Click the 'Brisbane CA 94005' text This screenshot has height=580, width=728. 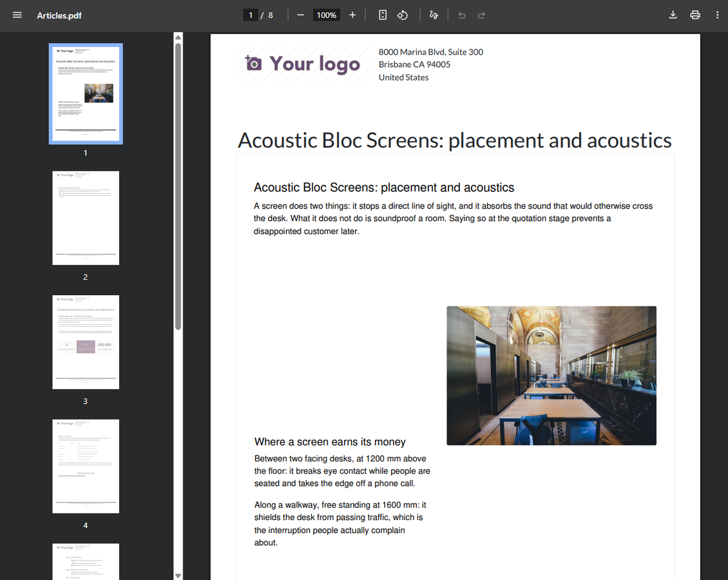415,64
